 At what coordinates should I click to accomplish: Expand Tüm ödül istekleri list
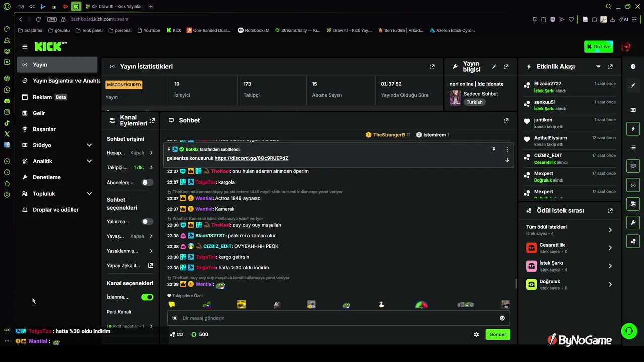pyautogui.click(x=570, y=230)
